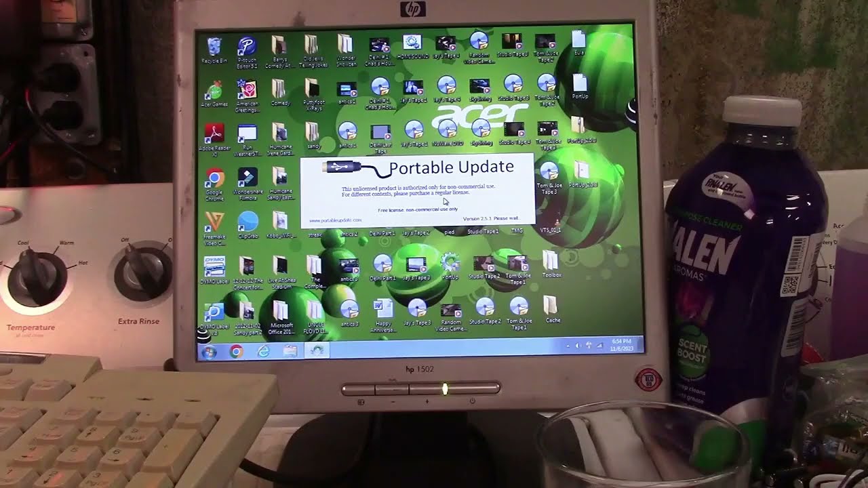
Task: Select the NoWax DVD disc icon
Action: (447, 131)
